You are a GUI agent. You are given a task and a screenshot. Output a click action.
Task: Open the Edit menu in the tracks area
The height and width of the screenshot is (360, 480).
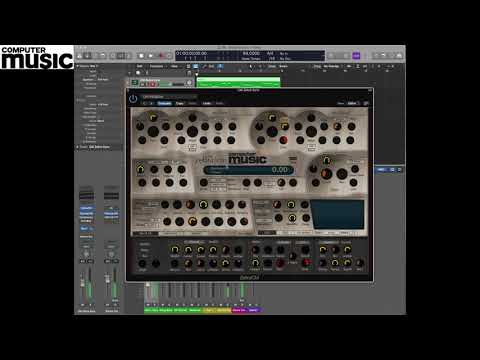coord(140,66)
